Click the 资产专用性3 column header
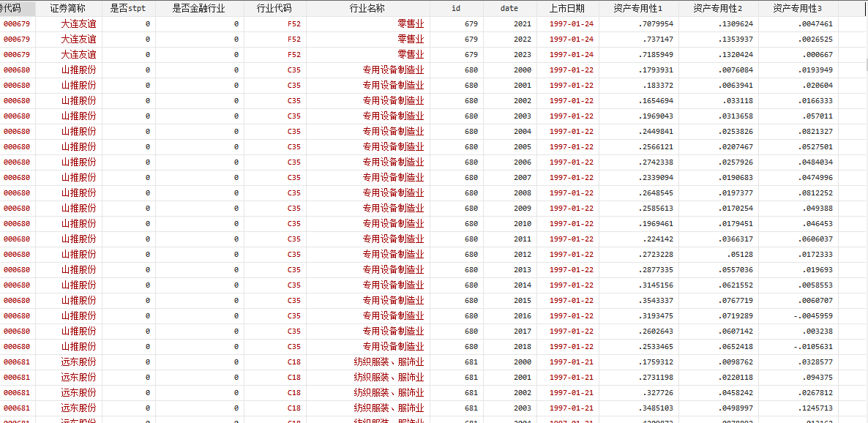Image resolution: width=868 pixels, height=423 pixels. (798, 8)
